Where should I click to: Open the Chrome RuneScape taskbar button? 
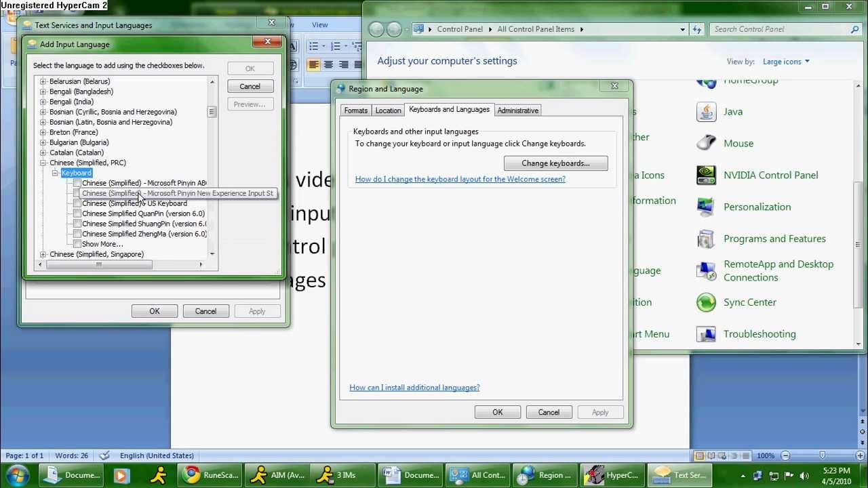[x=210, y=475]
